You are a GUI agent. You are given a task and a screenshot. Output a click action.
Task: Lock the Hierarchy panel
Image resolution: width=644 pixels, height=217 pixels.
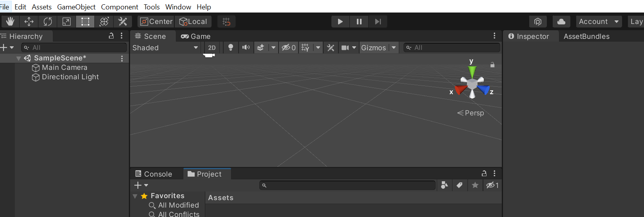[x=111, y=36]
